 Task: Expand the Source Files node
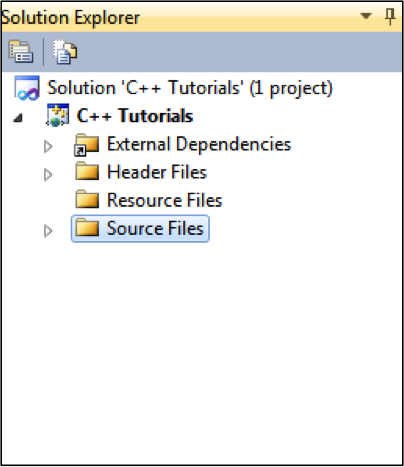tap(48, 231)
